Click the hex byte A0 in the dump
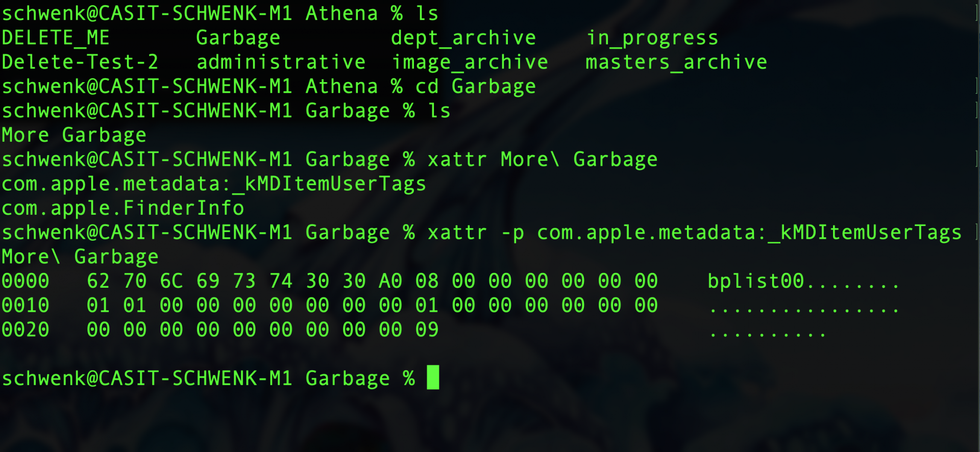This screenshot has width=980, height=452. [390, 281]
